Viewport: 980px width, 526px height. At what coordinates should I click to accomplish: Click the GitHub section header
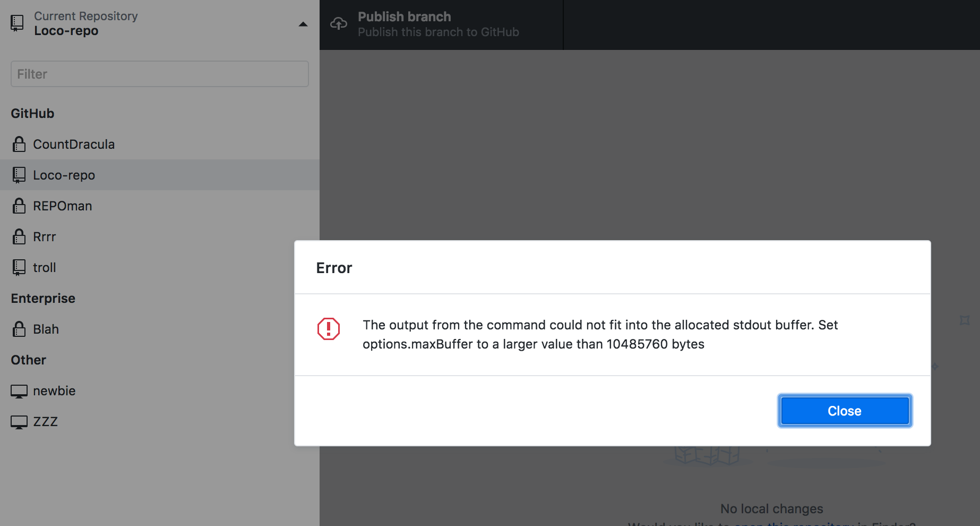[x=32, y=113]
